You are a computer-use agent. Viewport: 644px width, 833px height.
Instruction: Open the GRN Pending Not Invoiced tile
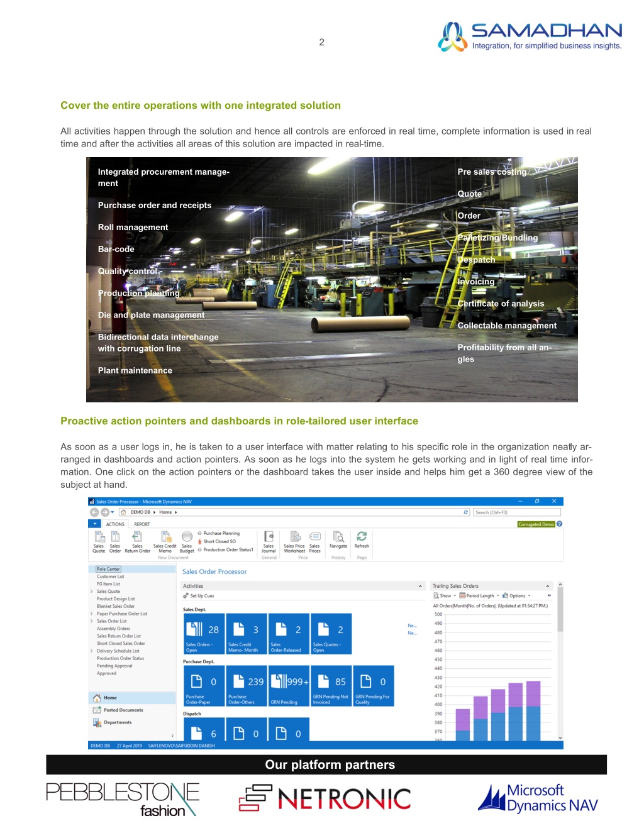(x=331, y=686)
